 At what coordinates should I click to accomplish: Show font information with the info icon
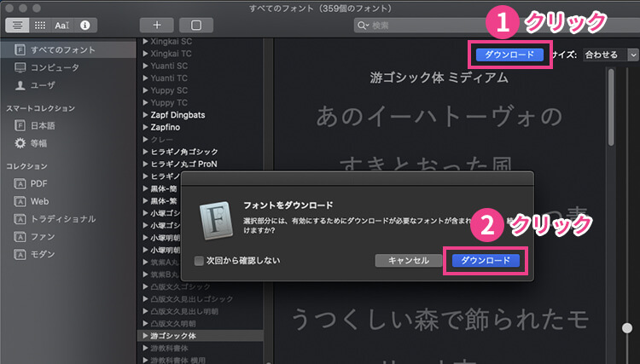point(84,25)
